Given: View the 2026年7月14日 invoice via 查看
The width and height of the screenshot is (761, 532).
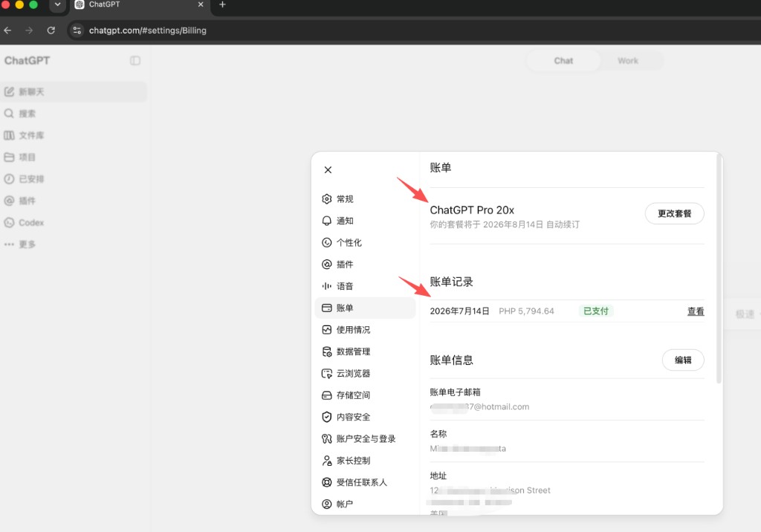Looking at the screenshot, I should pos(696,311).
